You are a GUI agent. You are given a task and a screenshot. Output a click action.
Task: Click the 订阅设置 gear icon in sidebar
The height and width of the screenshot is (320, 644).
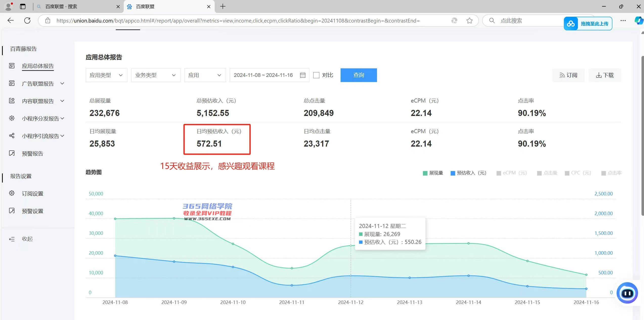pyautogui.click(x=12, y=193)
